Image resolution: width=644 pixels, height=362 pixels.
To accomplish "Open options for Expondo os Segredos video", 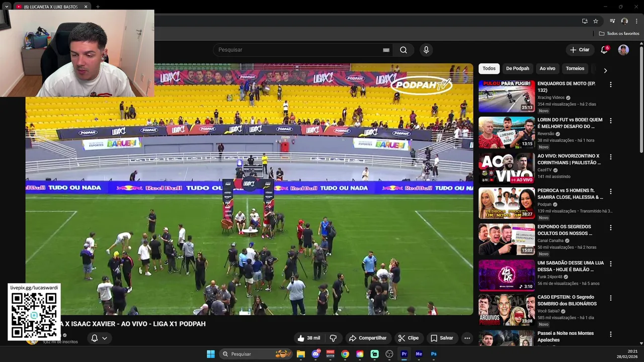I will [611, 227].
